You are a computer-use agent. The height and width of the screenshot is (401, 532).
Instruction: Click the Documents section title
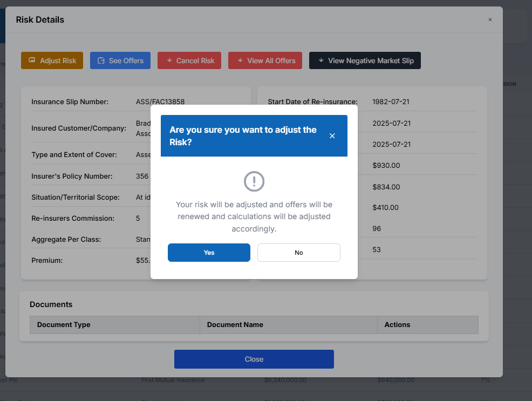tap(51, 304)
